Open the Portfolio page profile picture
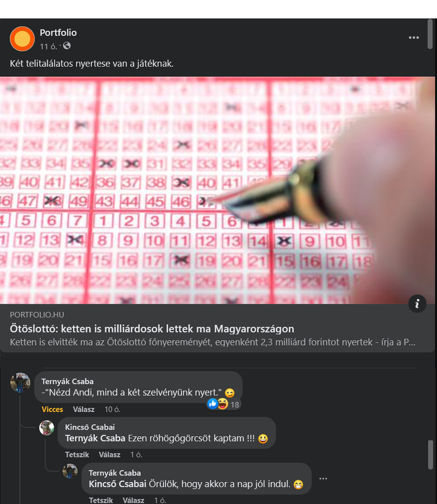437x504 pixels. click(22, 39)
